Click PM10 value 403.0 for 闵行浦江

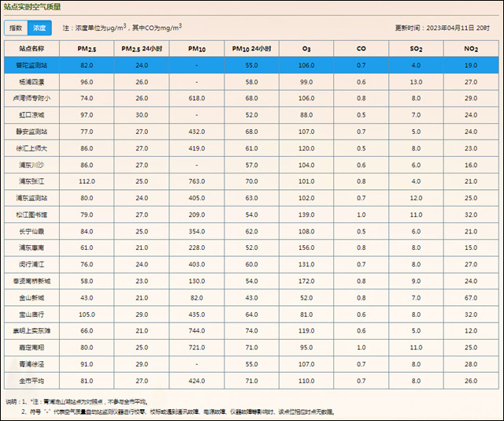(197, 265)
